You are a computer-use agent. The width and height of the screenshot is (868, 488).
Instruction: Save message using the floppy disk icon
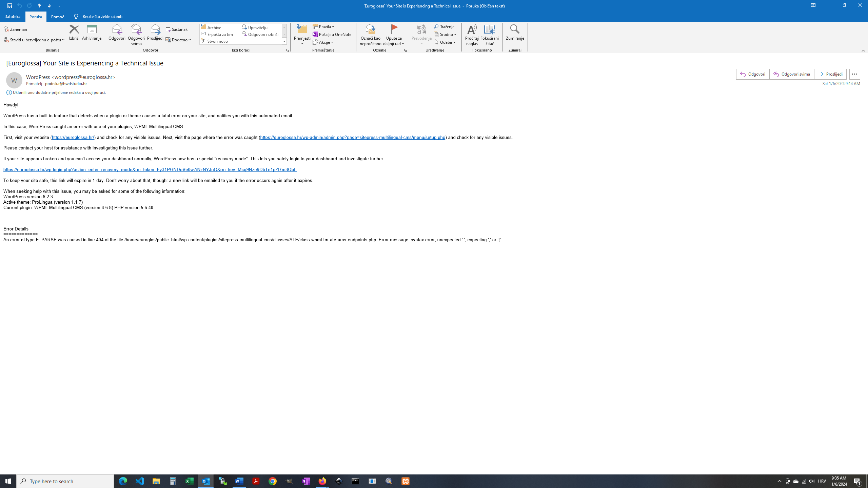10,5
